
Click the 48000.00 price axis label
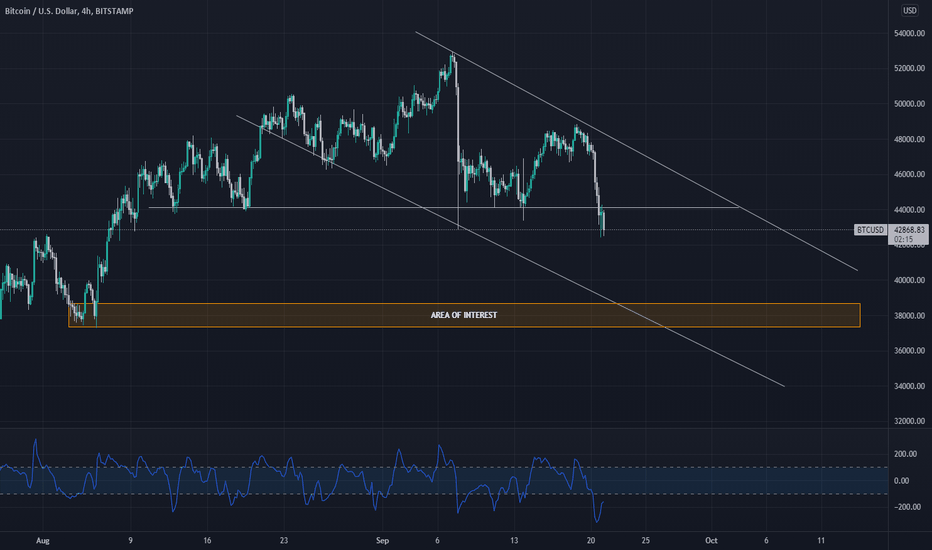coord(909,139)
